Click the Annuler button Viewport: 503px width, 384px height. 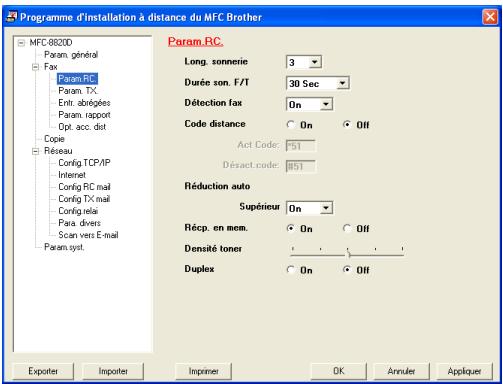click(x=401, y=371)
